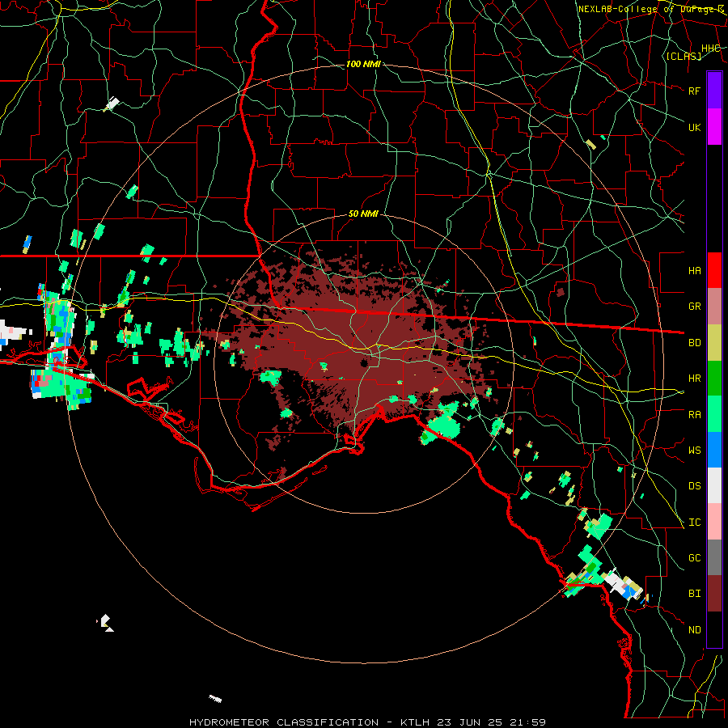Click the 50 NMI range ring label
Viewport: 728px width, 728px height.
point(363,214)
